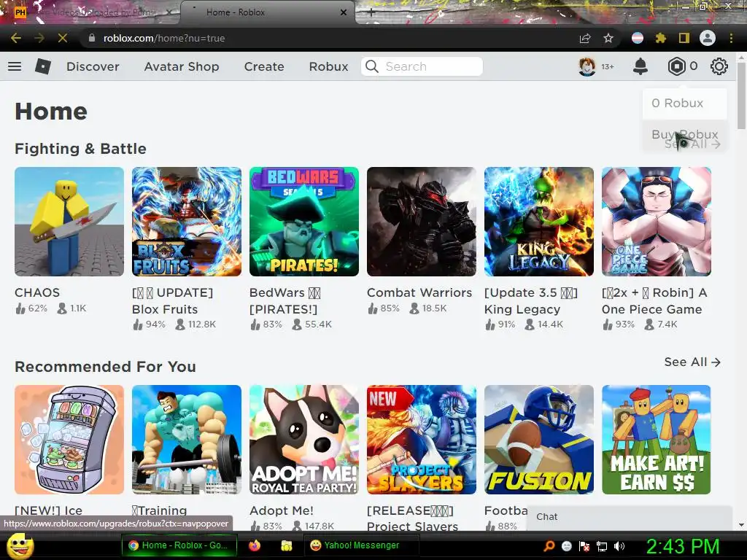
Task: Go back with browser back arrow
Action: pyautogui.click(x=16, y=38)
